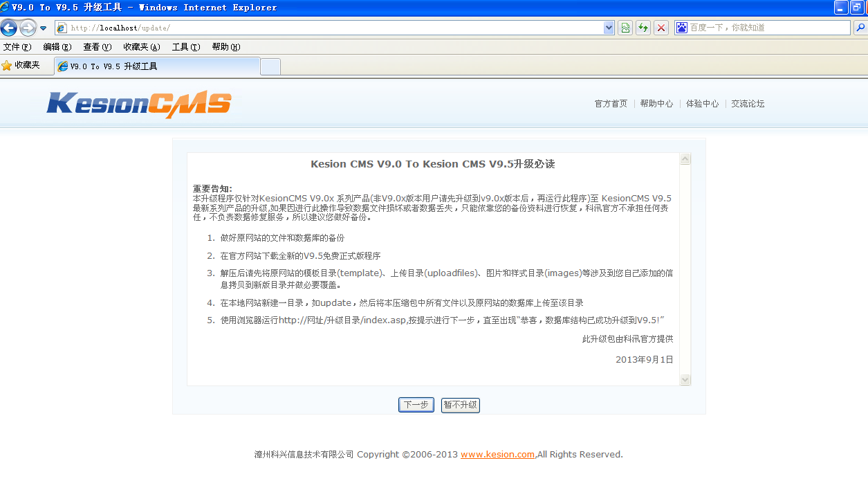Click the KesionCMS logo

138,103
